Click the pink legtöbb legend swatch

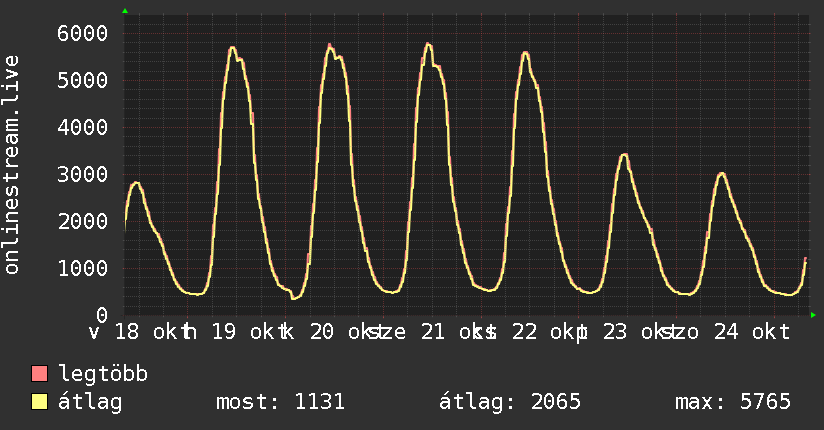(x=39, y=373)
